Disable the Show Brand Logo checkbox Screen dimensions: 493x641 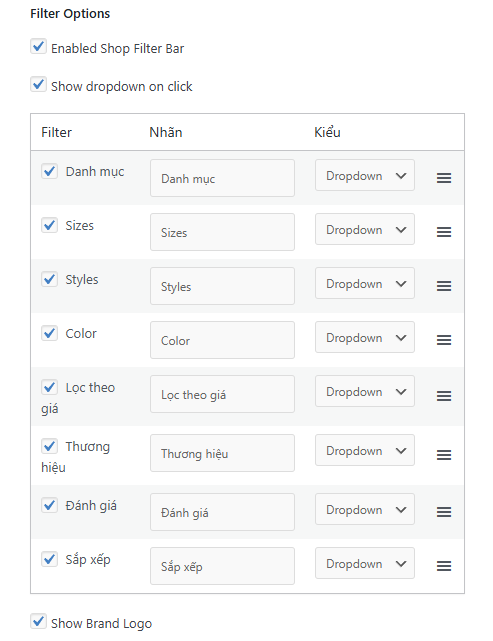click(38, 621)
